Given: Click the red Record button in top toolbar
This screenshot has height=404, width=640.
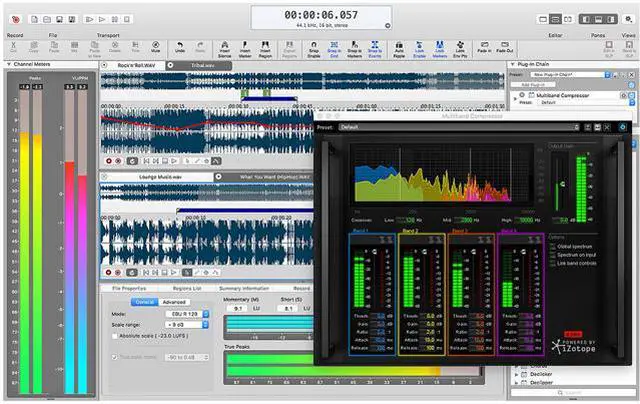Looking at the screenshot, I should [16, 19].
